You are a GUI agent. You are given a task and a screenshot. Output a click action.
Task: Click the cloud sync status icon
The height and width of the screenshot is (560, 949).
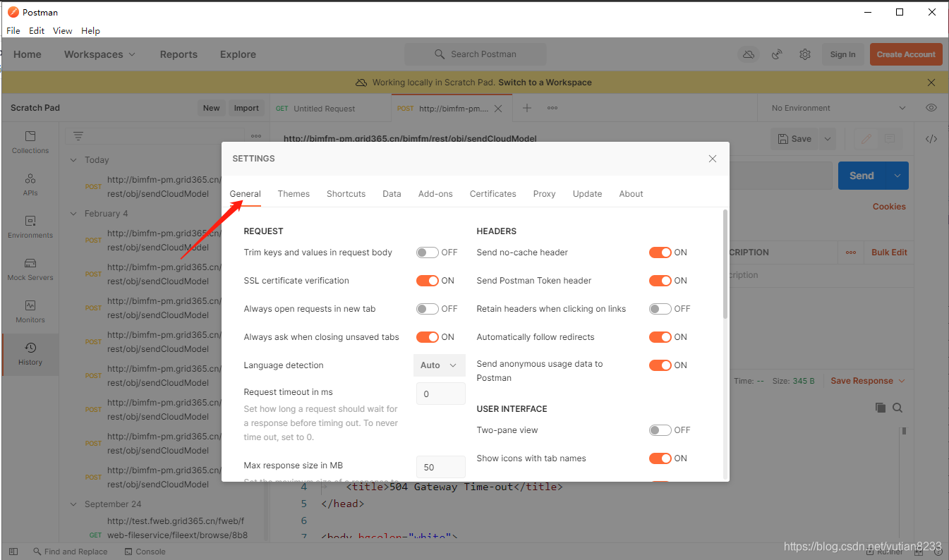click(x=749, y=54)
